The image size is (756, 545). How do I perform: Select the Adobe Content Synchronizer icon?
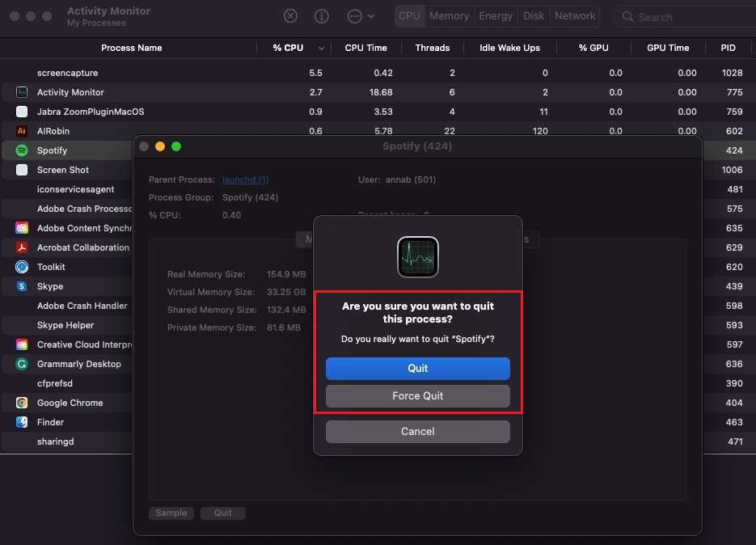pyautogui.click(x=22, y=228)
